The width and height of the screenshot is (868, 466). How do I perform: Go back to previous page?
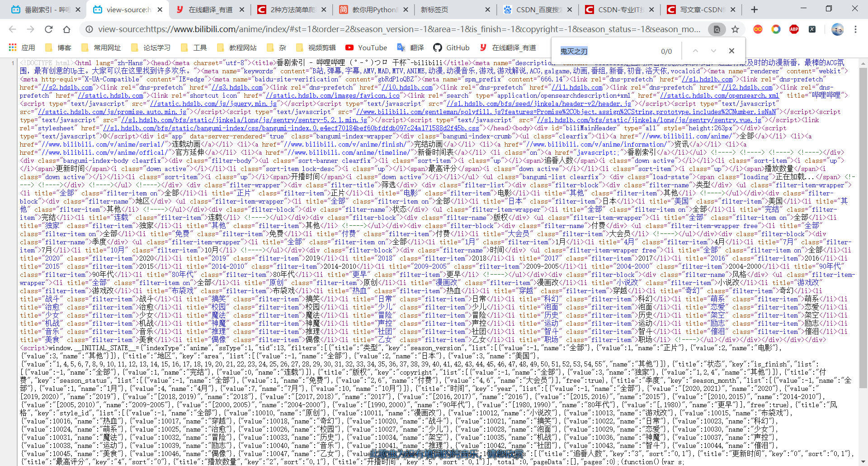click(x=12, y=29)
